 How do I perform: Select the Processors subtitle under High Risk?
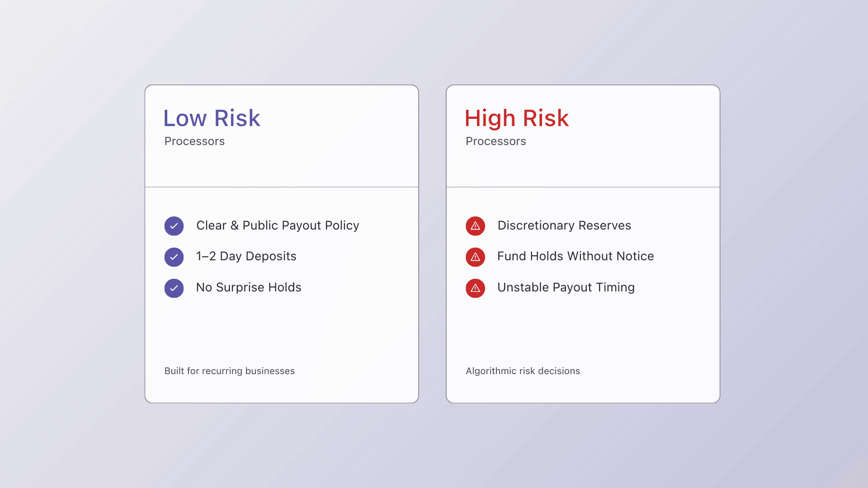coord(496,141)
